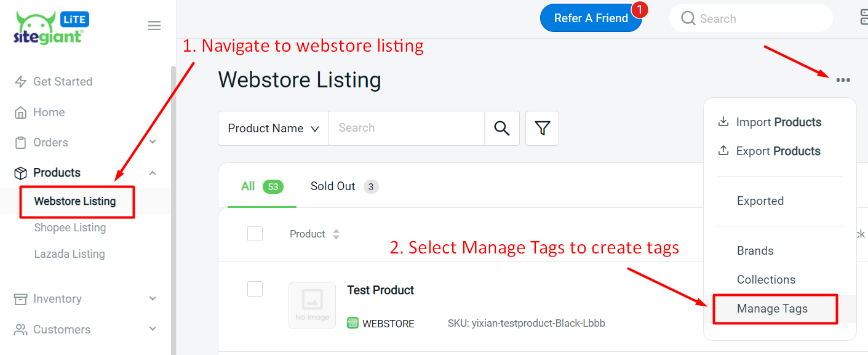868x355 pixels.
Task: Click the SiteGiant Lite logo
Action: pos(52,29)
